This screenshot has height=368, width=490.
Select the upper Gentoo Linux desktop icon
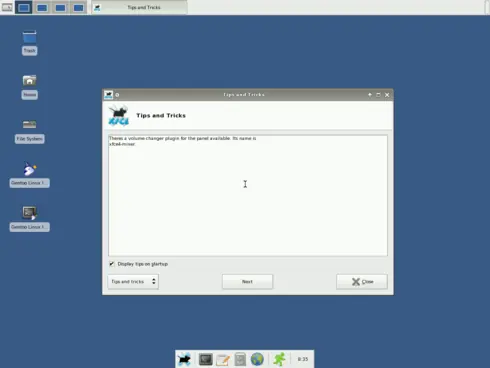29,175
